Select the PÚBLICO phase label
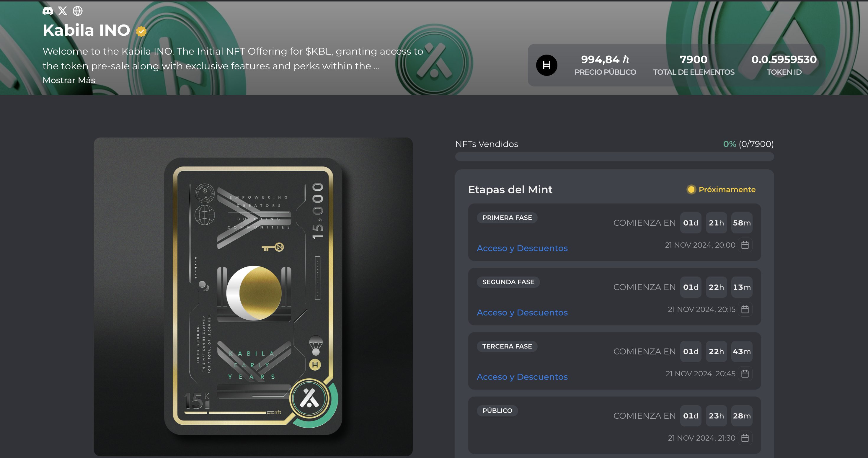 pos(497,410)
